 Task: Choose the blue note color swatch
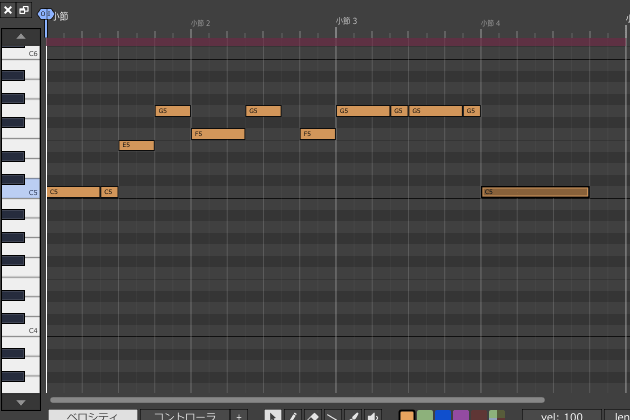443,415
